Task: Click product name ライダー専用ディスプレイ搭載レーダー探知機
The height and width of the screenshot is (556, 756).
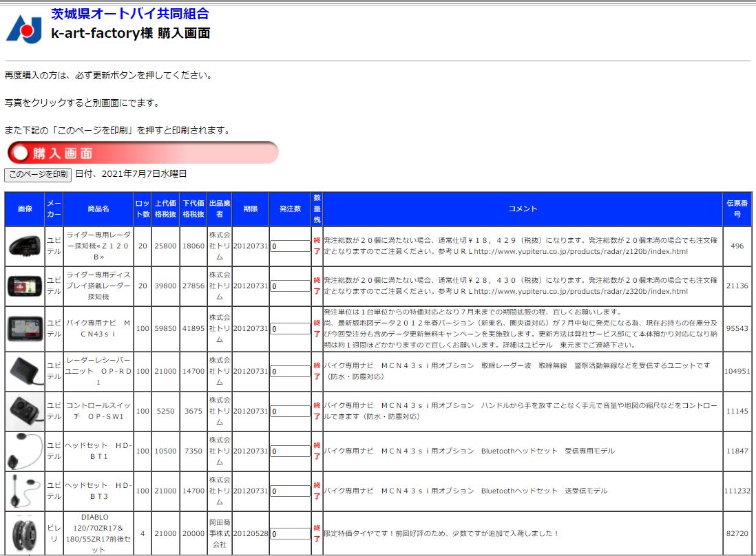Action: [x=98, y=286]
